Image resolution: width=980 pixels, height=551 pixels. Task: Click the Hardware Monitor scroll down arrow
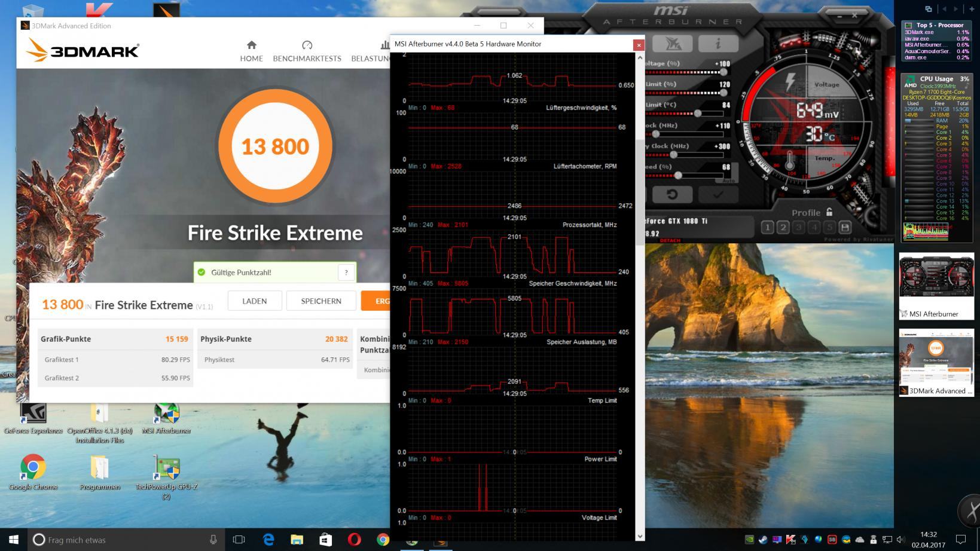[x=640, y=536]
